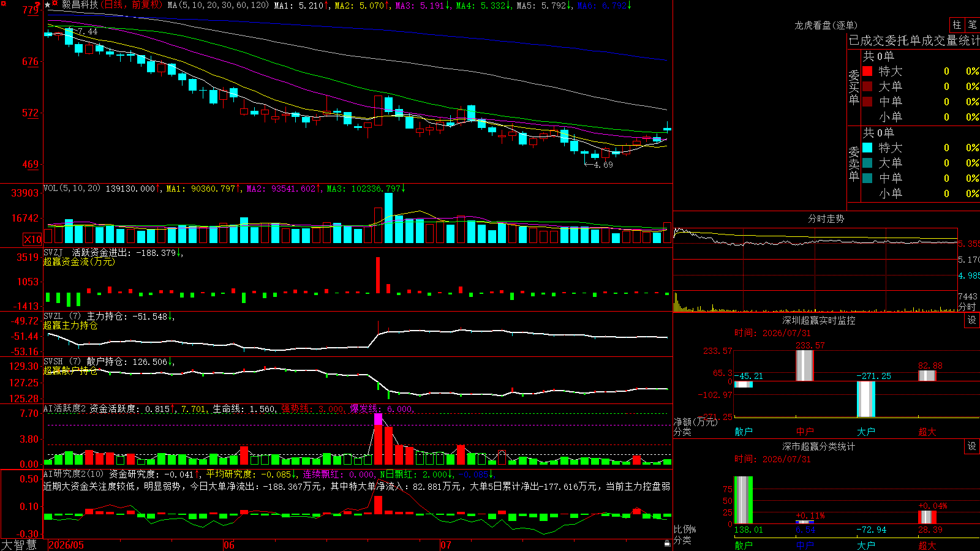Viewport: 980px width, 551px height.
Task: Click the 超赢主力持仓 label
Action: point(70,326)
